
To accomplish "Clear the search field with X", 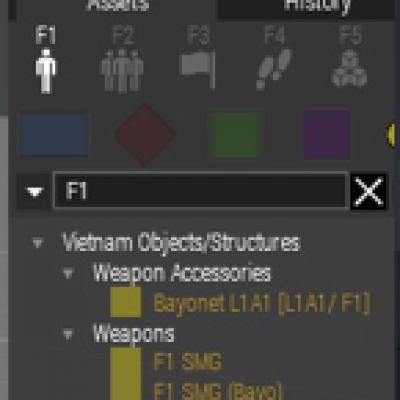I will (x=369, y=191).
